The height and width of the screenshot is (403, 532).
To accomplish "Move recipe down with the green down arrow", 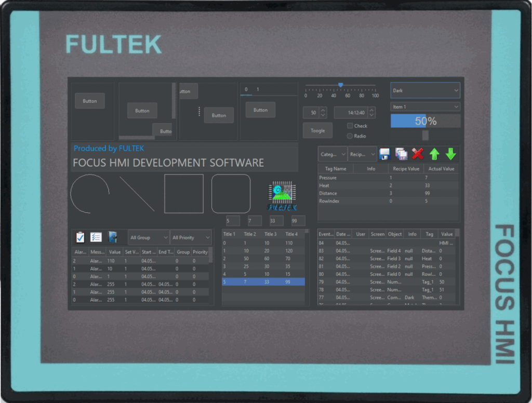I will point(451,154).
